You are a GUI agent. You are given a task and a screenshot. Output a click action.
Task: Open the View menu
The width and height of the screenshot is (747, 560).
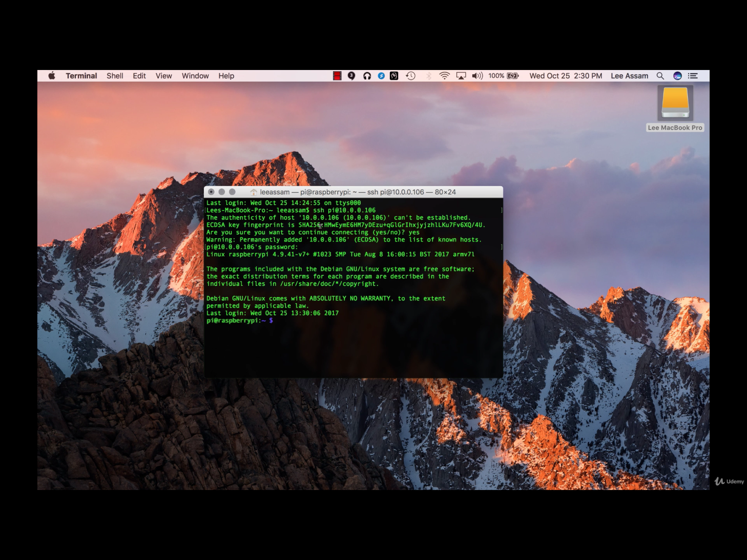[163, 76]
